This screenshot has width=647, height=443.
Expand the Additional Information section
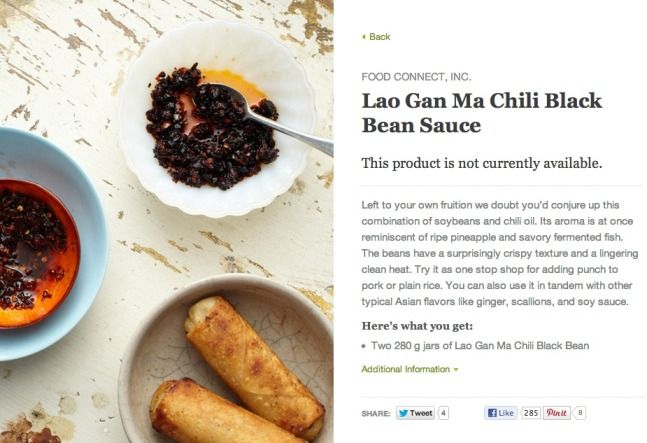click(410, 369)
